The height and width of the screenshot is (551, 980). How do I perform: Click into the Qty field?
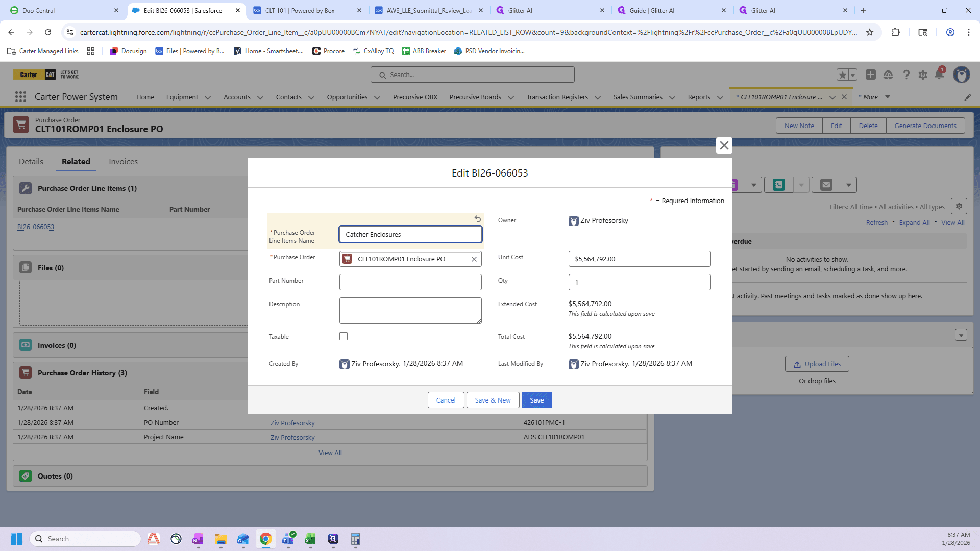(x=639, y=282)
